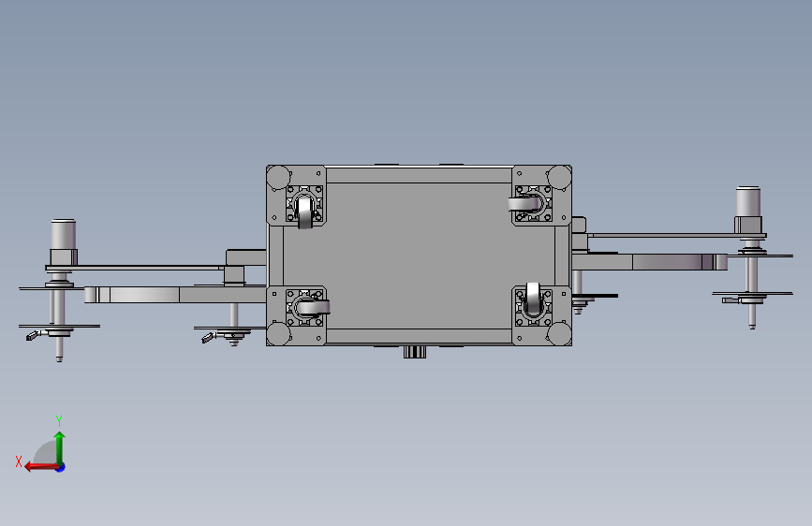Select the central base plate of frame

pyautogui.click(x=420, y=256)
